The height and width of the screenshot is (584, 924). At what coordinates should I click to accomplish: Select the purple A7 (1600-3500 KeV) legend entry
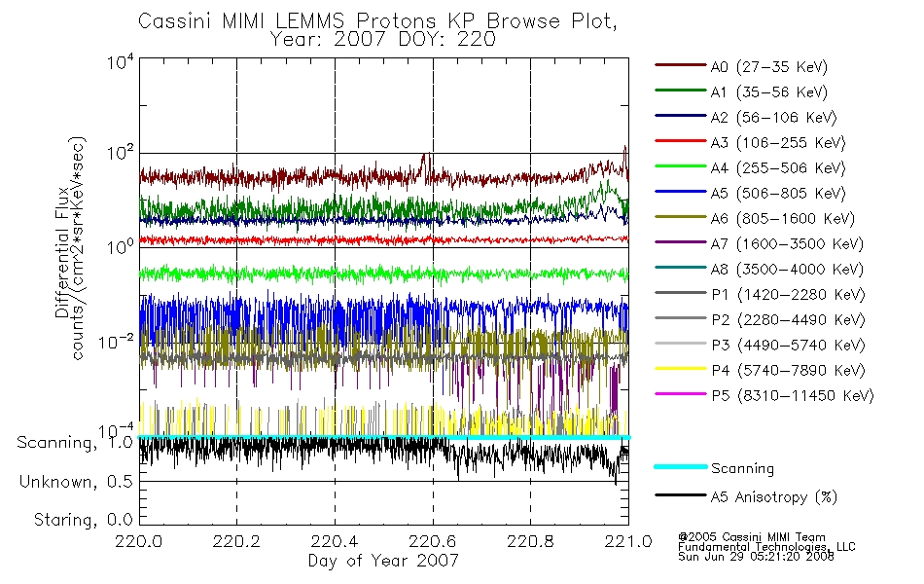pos(760,243)
